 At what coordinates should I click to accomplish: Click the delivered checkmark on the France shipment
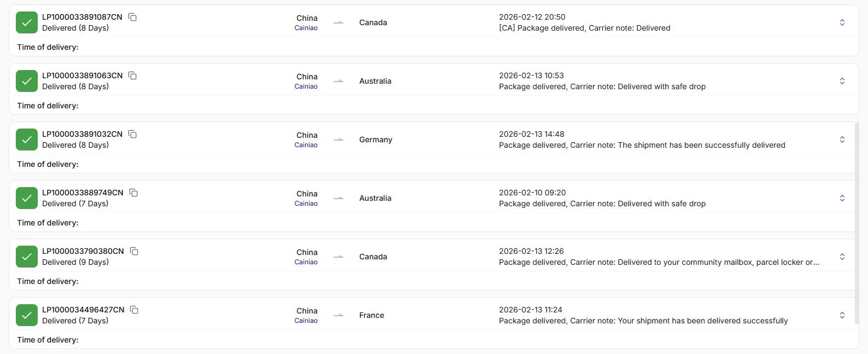[26, 315]
